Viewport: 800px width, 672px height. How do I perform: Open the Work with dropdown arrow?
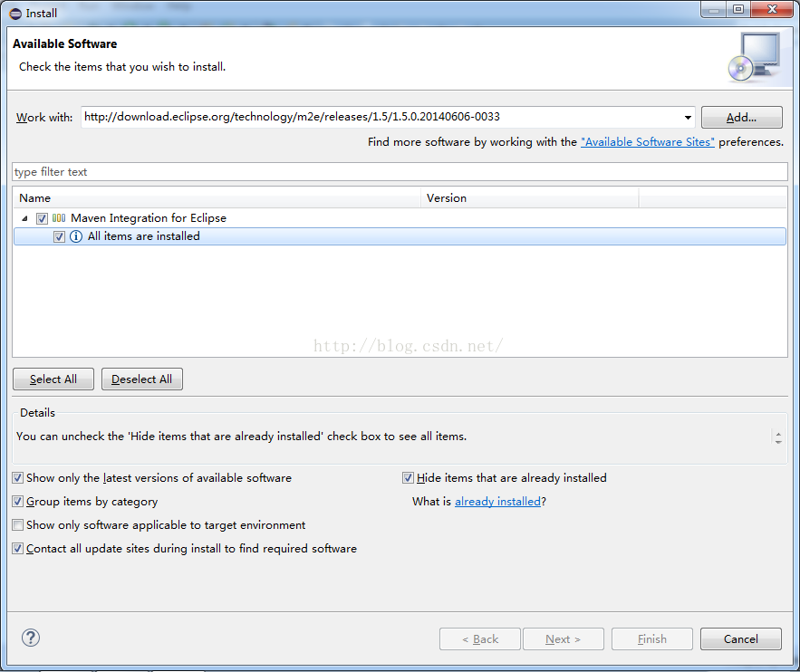tap(688, 118)
